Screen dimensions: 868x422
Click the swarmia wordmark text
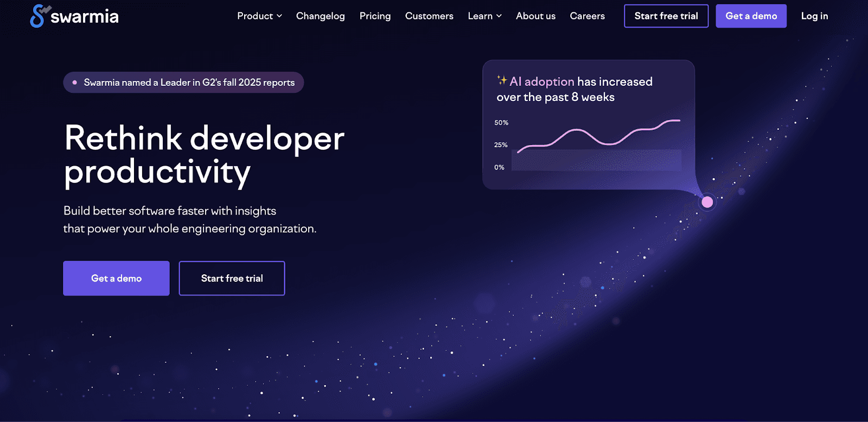point(85,17)
